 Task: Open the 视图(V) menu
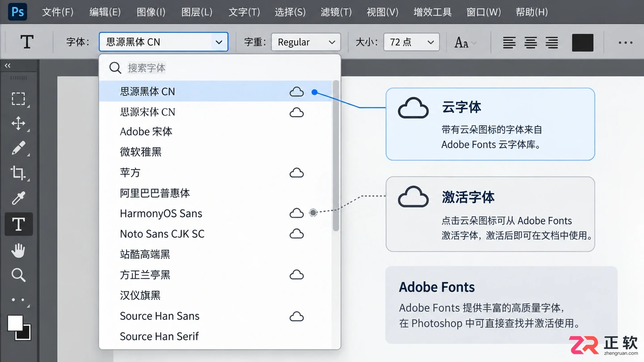click(x=382, y=12)
